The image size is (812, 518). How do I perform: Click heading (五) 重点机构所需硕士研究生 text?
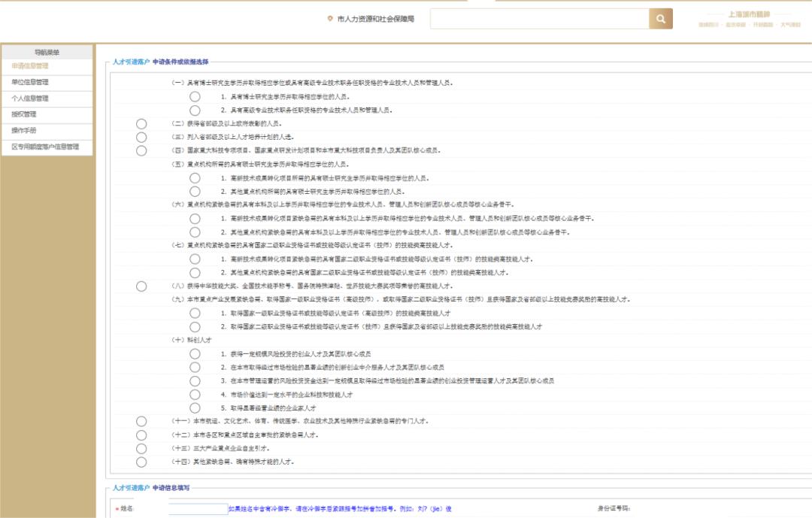pos(260,164)
